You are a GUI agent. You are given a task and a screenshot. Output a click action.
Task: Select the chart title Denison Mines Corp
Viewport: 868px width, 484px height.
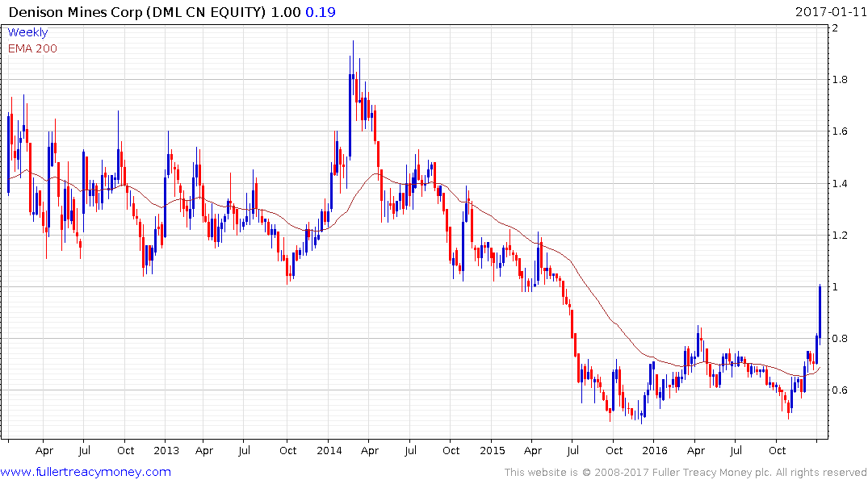76,12
